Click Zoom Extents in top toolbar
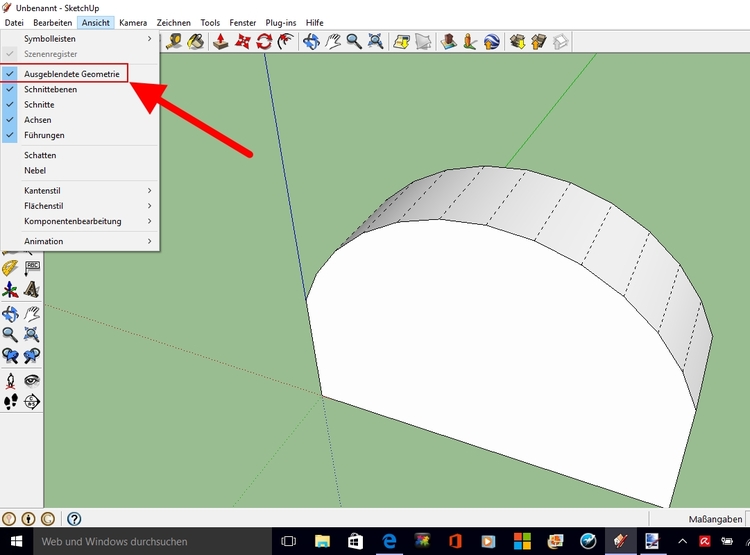This screenshot has width=750, height=555. (375, 41)
